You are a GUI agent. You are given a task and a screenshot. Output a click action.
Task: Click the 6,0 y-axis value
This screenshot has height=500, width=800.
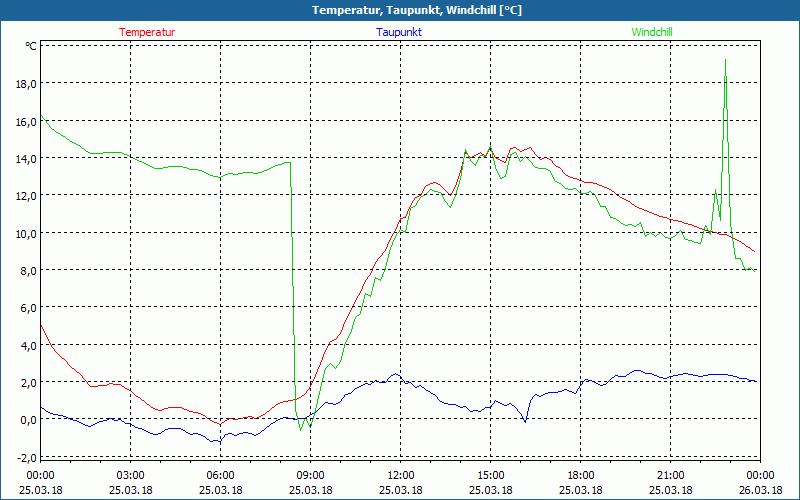(28, 308)
